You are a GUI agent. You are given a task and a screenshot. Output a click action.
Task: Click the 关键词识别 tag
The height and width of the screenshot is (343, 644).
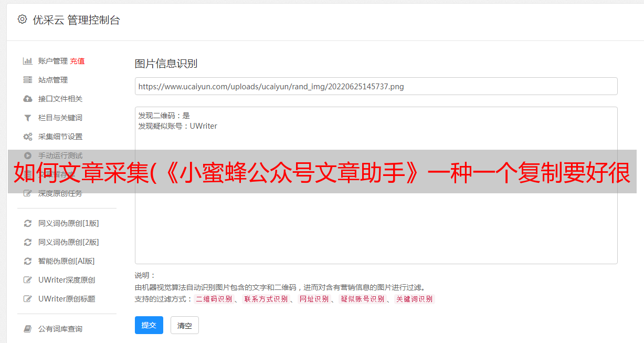[x=414, y=299]
